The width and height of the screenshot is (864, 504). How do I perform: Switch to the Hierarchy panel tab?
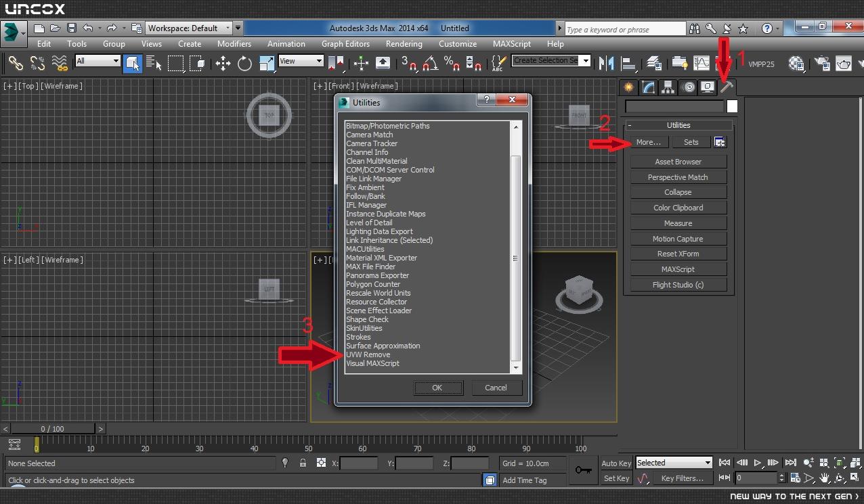click(x=668, y=87)
